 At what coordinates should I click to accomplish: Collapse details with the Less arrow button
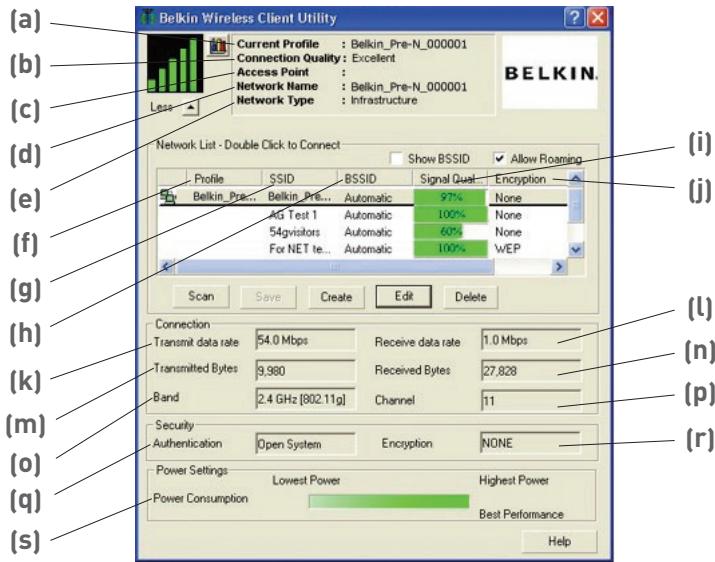pyautogui.click(x=191, y=108)
